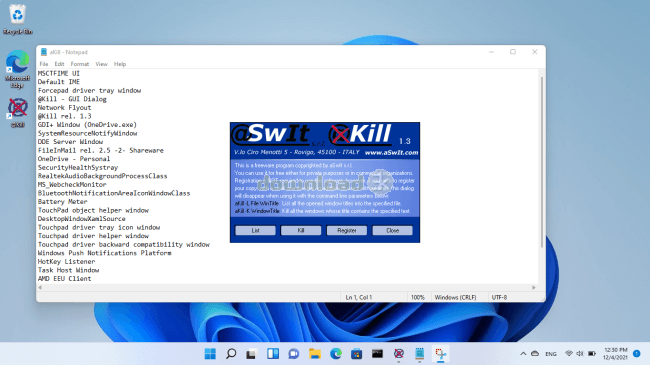Switch to the aKill app in the taskbar
Image resolution: width=650 pixels, height=365 pixels.
coord(399,354)
